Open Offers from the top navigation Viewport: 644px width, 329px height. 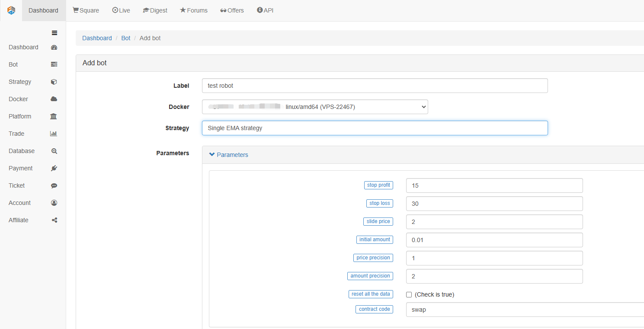(x=232, y=10)
